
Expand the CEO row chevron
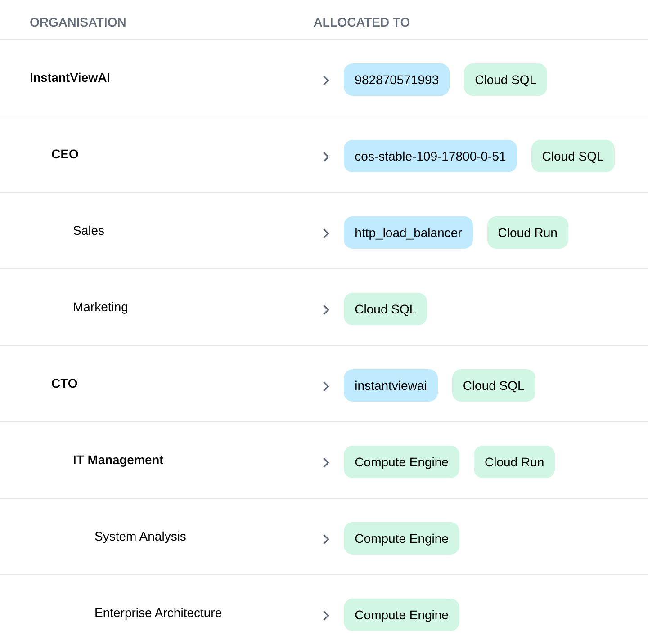(326, 157)
